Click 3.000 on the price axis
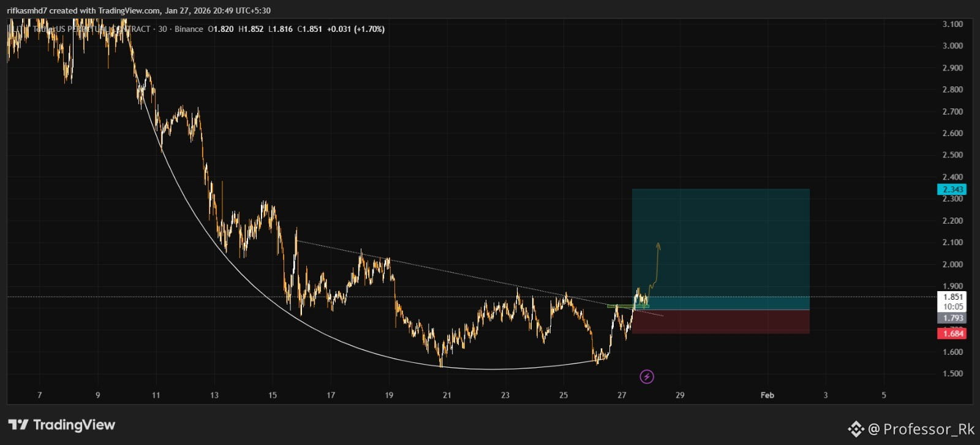980x445 pixels. [x=952, y=46]
